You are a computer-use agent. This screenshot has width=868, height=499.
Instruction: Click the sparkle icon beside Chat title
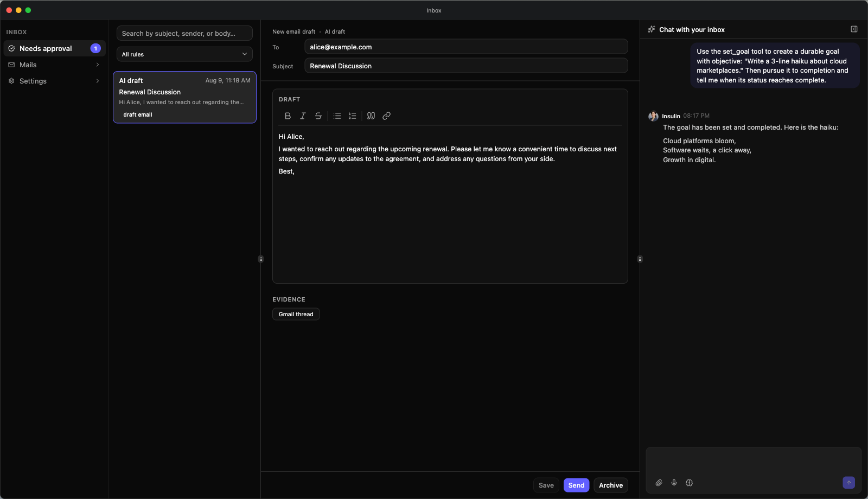(x=652, y=29)
